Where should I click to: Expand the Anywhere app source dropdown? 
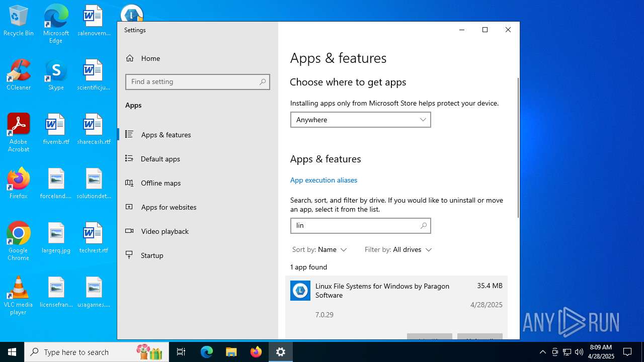tap(360, 120)
